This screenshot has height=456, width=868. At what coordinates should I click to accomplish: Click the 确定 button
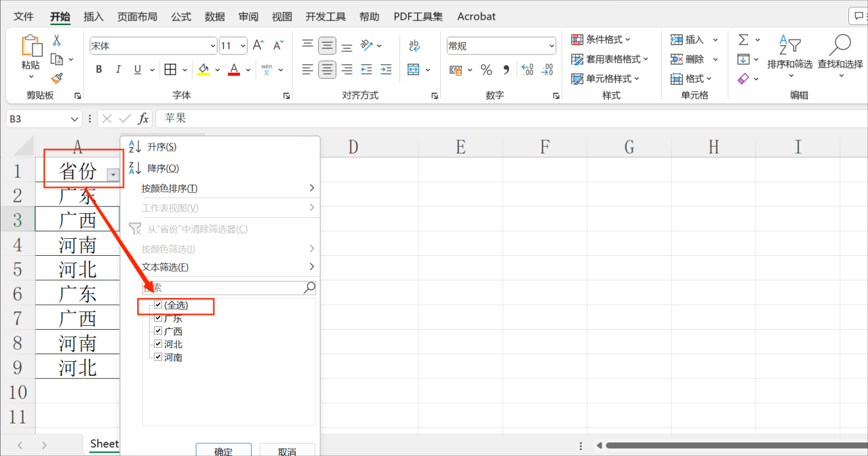point(223,451)
